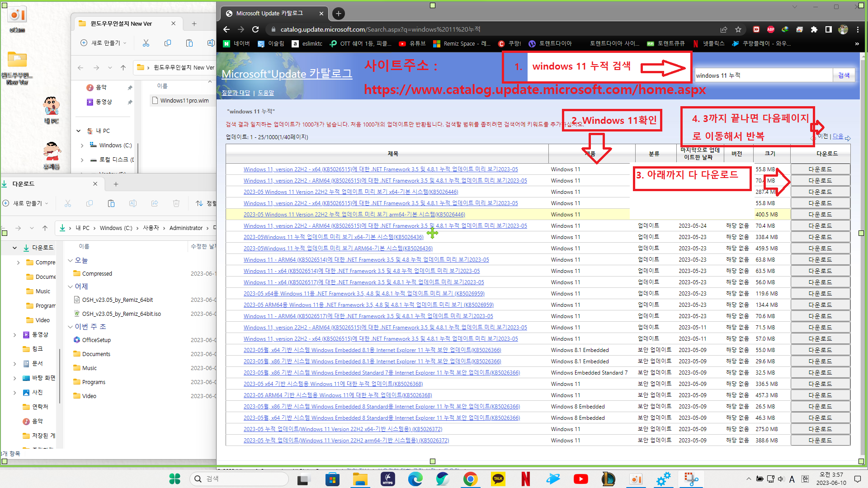Screen dimensions: 868x488
Task: Open 새로 만들기 dropdown in 윈도우무인설치 window
Action: pos(104,43)
